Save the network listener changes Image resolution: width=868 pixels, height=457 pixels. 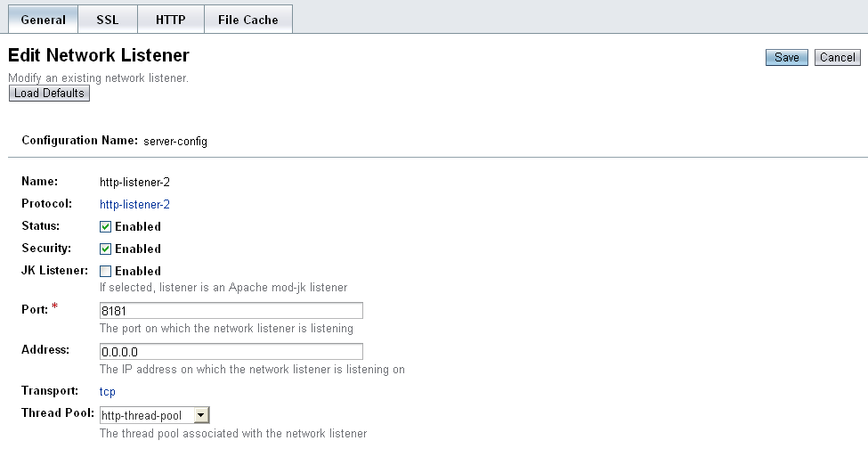click(787, 58)
